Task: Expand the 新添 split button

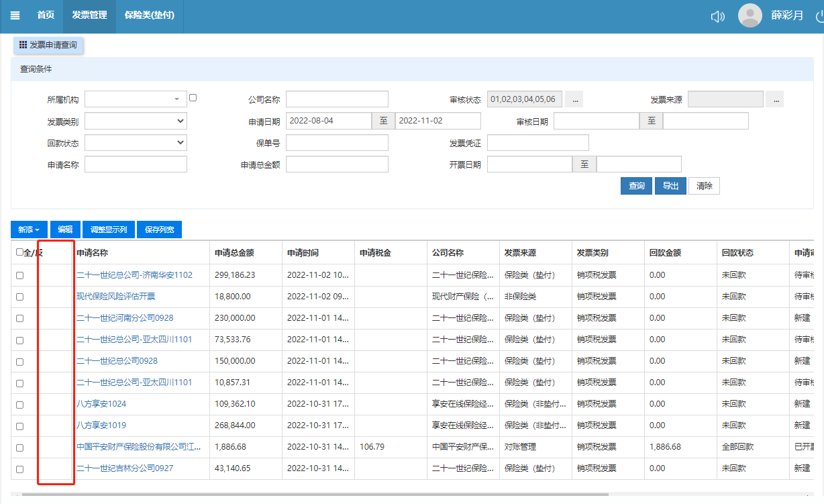Action: click(29, 230)
